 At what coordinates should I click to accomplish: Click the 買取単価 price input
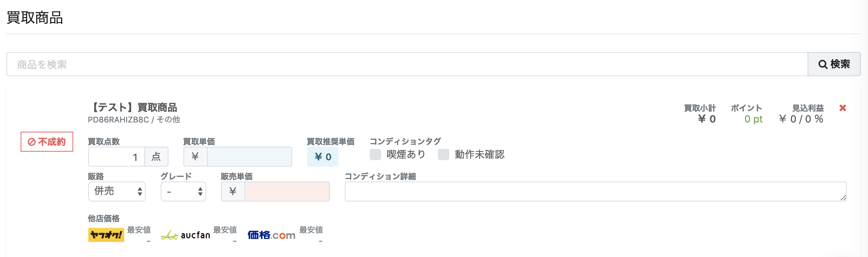pos(250,157)
